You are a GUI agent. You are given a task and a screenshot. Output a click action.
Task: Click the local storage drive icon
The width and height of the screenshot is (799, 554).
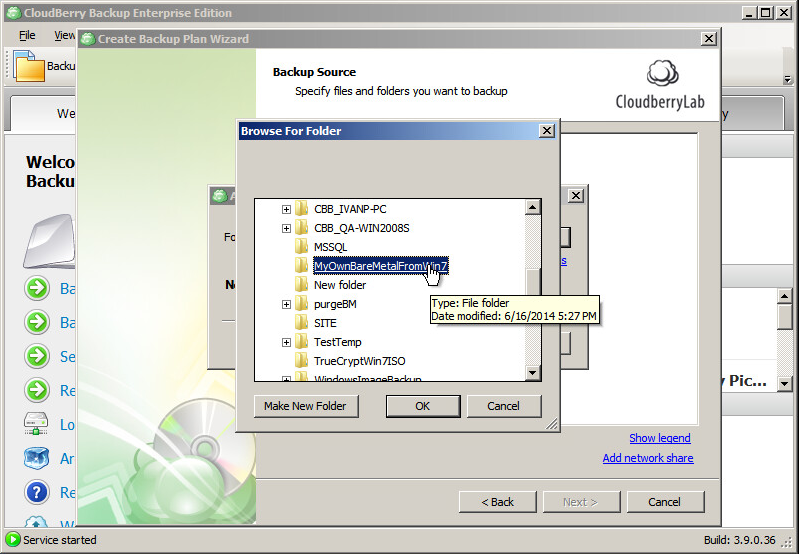[x=36, y=424]
